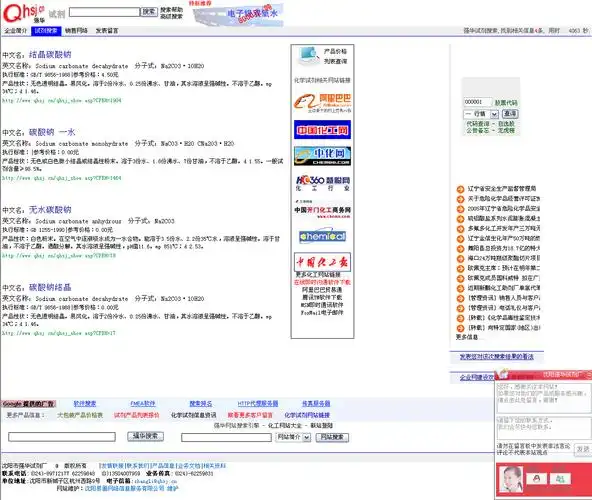592x500 pixels.
Task: Click icon button right of agent photo
Action: pyautogui.click(x=536, y=479)
